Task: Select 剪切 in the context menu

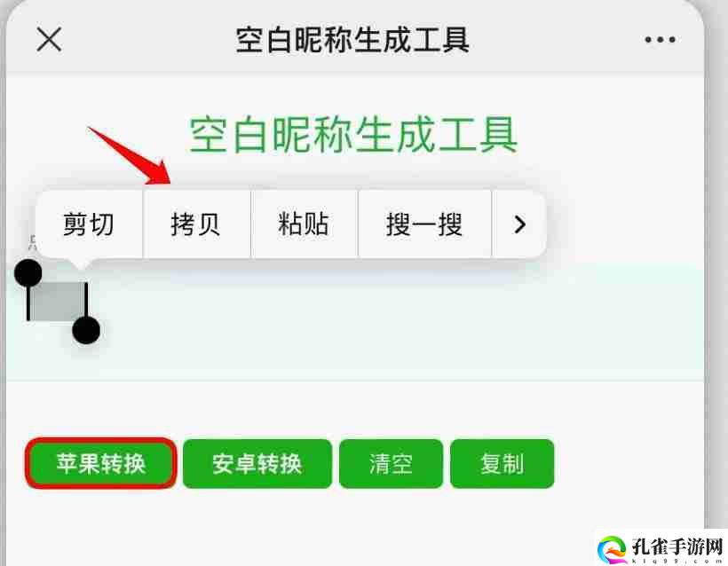Action: click(89, 224)
